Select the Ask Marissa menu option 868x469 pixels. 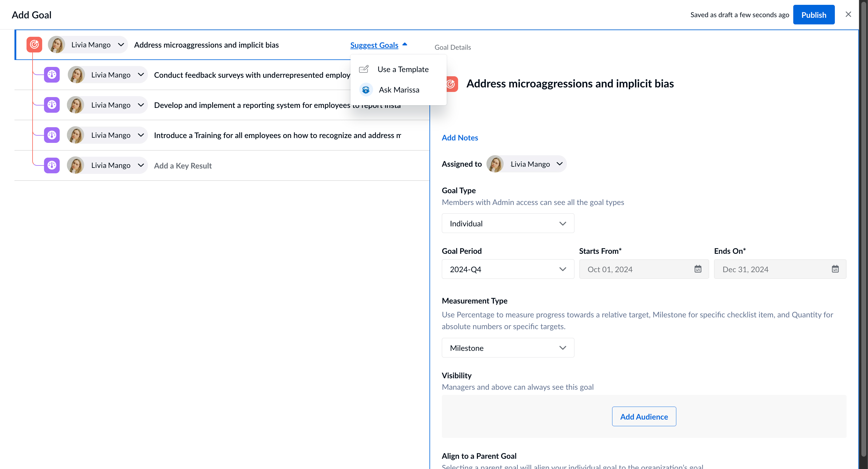[x=399, y=90]
